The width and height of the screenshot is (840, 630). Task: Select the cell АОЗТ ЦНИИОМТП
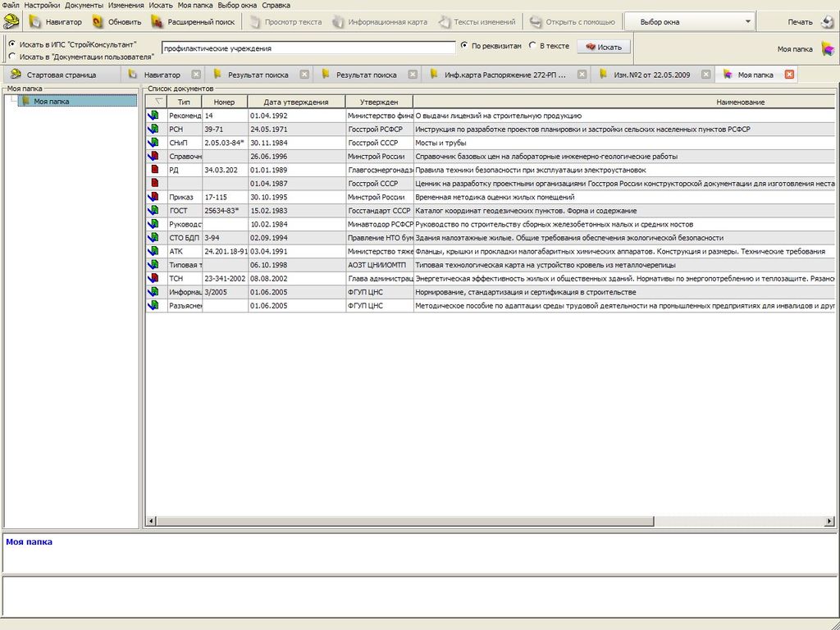(x=379, y=265)
